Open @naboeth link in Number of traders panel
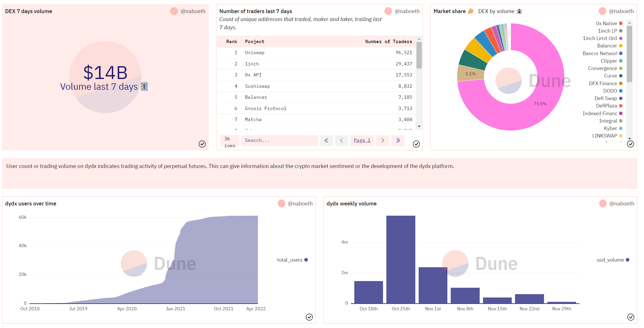 click(x=407, y=11)
